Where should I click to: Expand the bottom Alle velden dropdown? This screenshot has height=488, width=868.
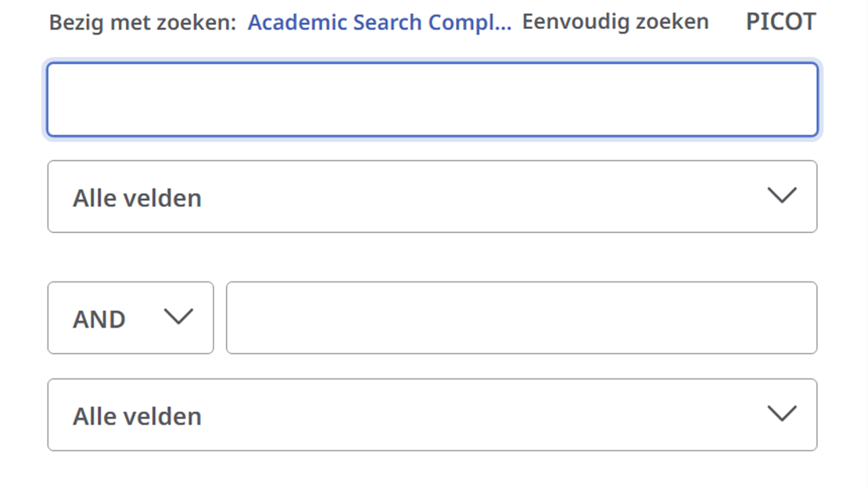[x=432, y=414]
